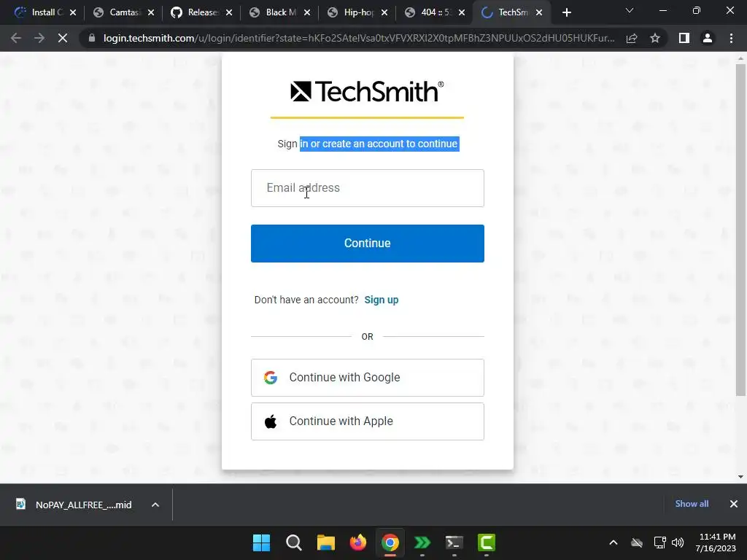Open the Sign up link
The width and height of the screenshot is (747, 560).
point(381,300)
